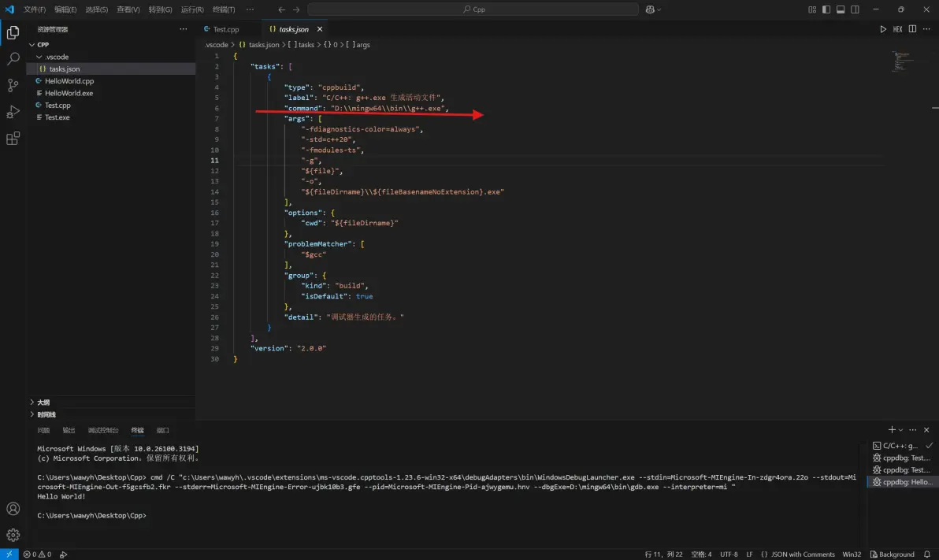Viewport: 939px width, 560px height.
Task: Open the 转到(G) menu
Action: tap(160, 9)
